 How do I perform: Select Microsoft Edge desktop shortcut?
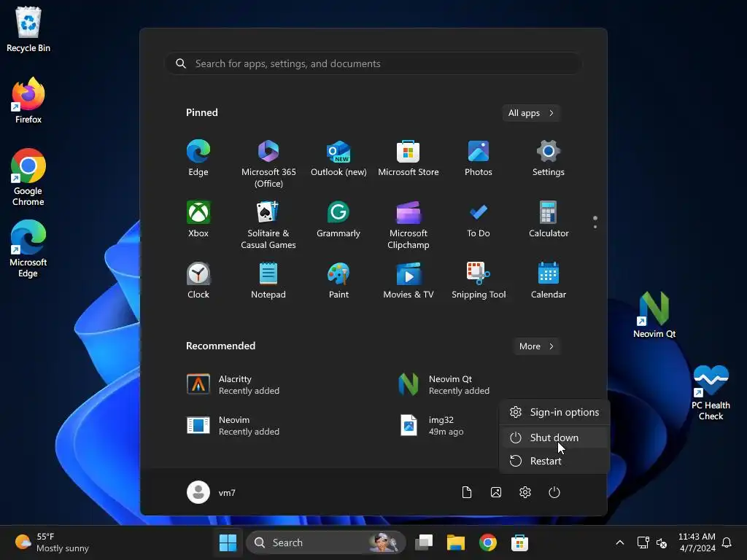(28, 249)
